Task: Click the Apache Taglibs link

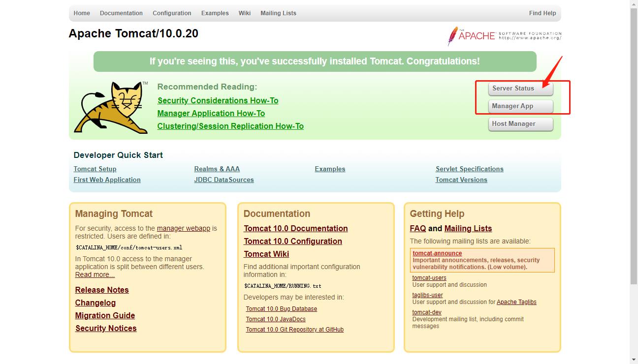Action: coord(516,302)
